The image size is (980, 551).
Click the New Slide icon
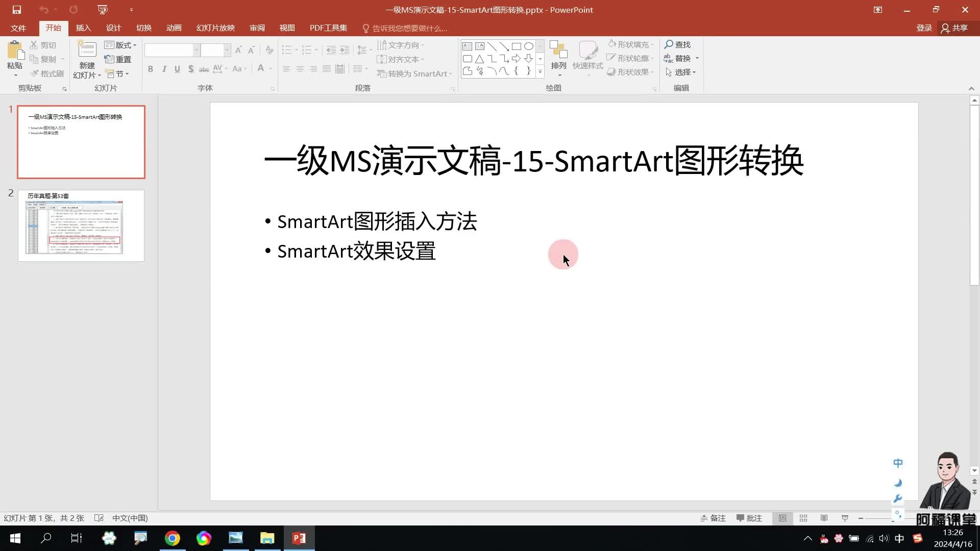pos(87,50)
